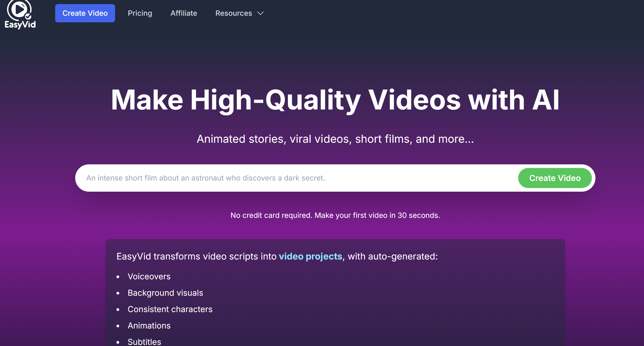644x346 pixels.
Task: Select the 'Consistent characters' list item
Action: (170, 309)
